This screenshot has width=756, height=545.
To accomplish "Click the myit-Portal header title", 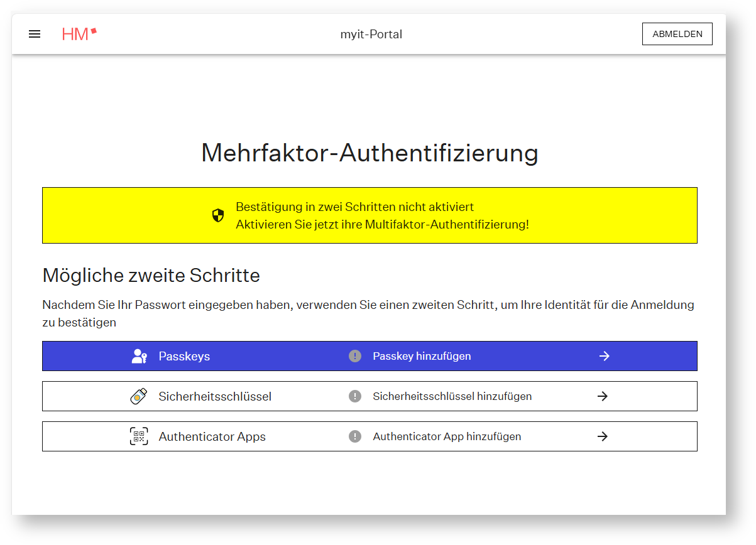I will 371,34.
